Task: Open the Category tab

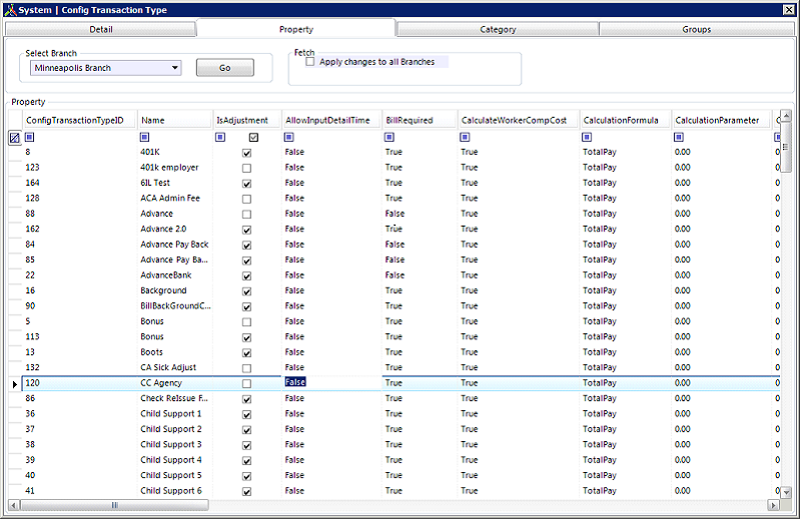Action: pos(498,29)
